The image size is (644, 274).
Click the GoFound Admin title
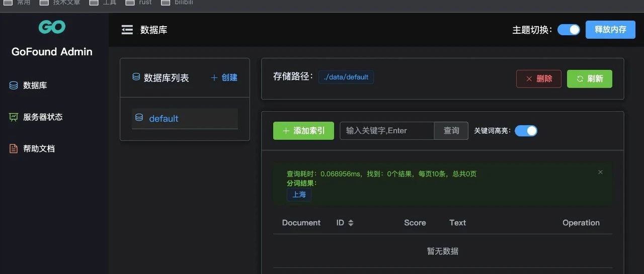[52, 52]
